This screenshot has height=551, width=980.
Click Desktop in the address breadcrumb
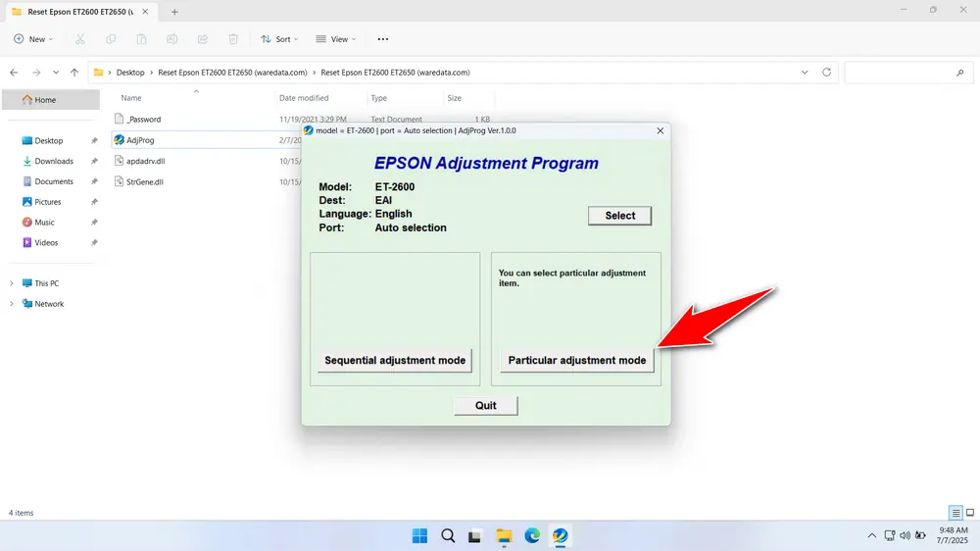pos(130,73)
